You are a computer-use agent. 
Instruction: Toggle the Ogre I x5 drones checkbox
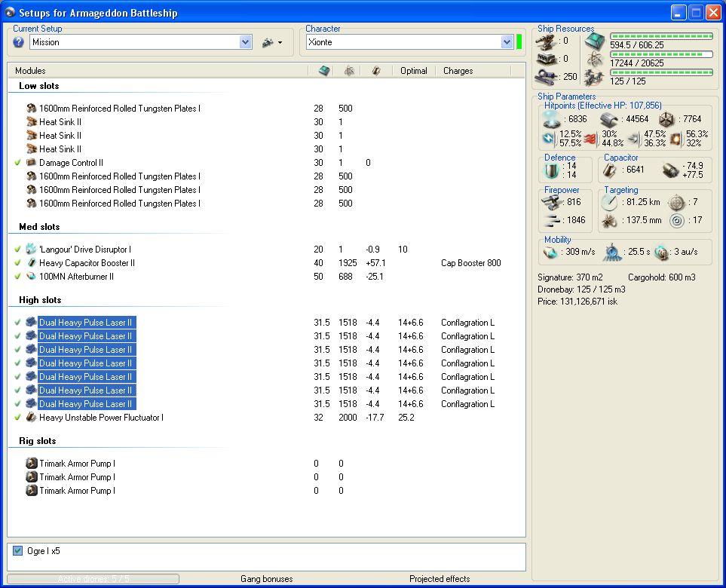pyautogui.click(x=18, y=551)
